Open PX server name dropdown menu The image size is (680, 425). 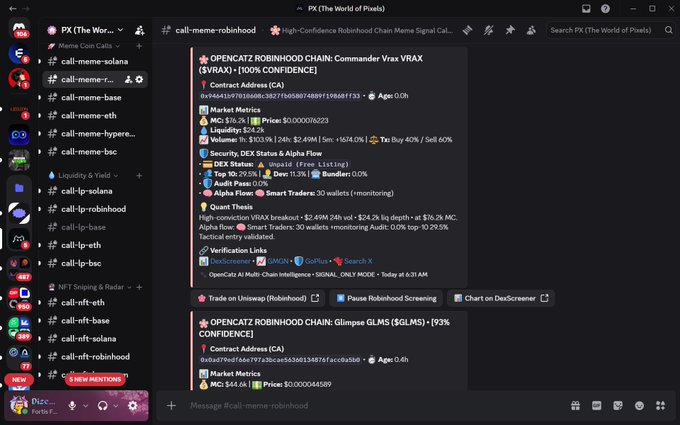[86, 30]
